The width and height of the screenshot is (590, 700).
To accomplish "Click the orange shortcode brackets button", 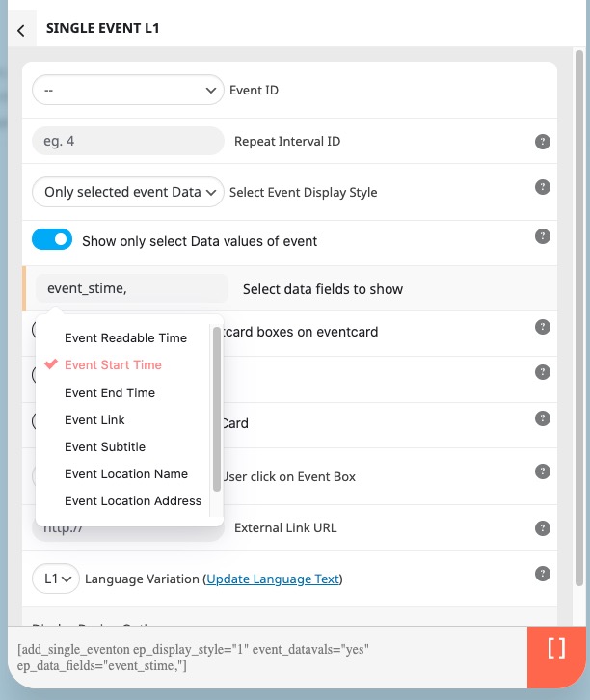I will [556, 657].
